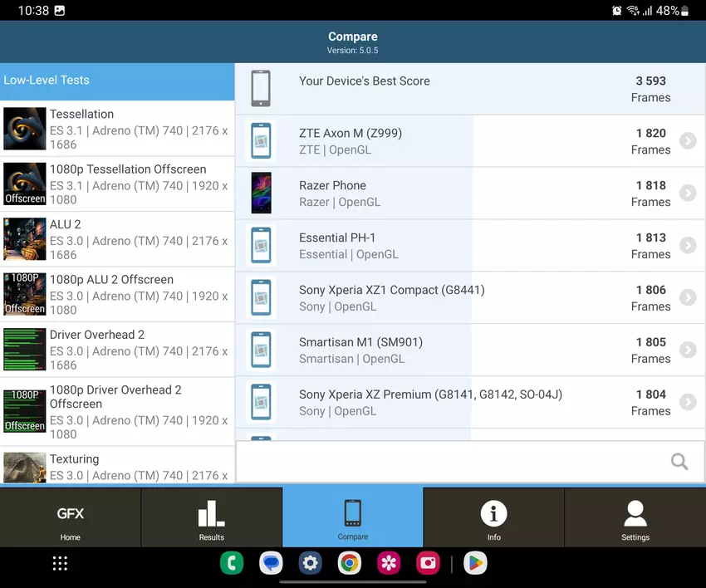Viewport: 706px width, 588px height.
Task: Launch Chrome from the taskbar
Action: click(x=350, y=563)
